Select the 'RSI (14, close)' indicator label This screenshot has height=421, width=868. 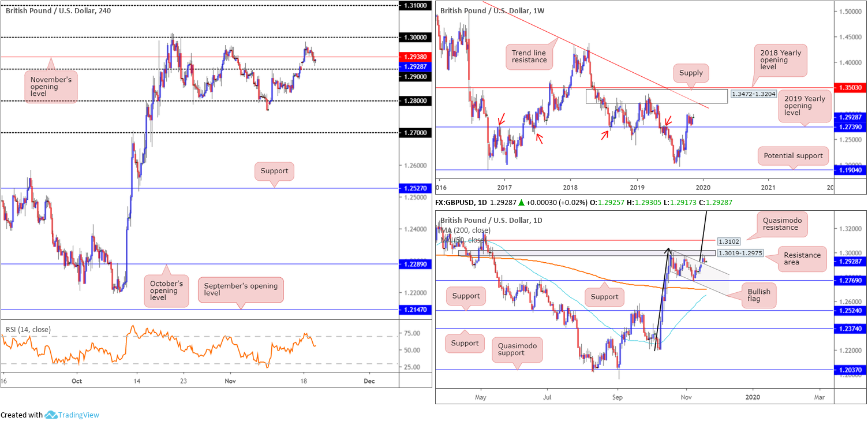pyautogui.click(x=28, y=330)
